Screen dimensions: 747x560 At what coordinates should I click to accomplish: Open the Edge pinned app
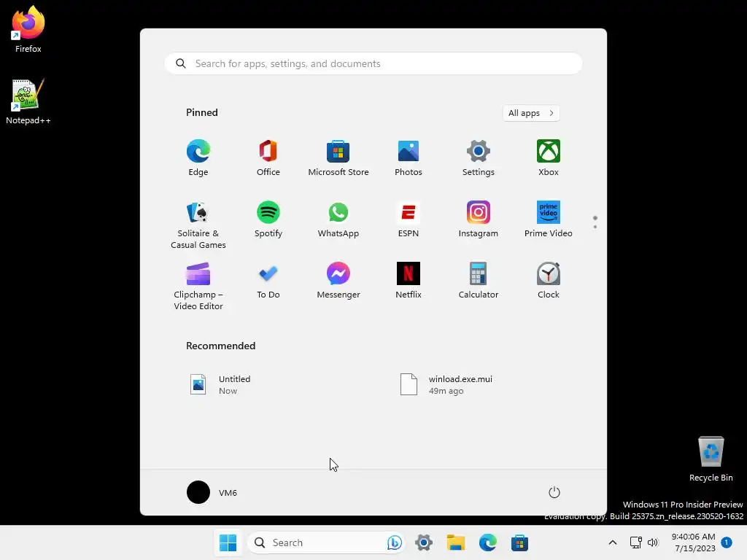[x=198, y=158]
